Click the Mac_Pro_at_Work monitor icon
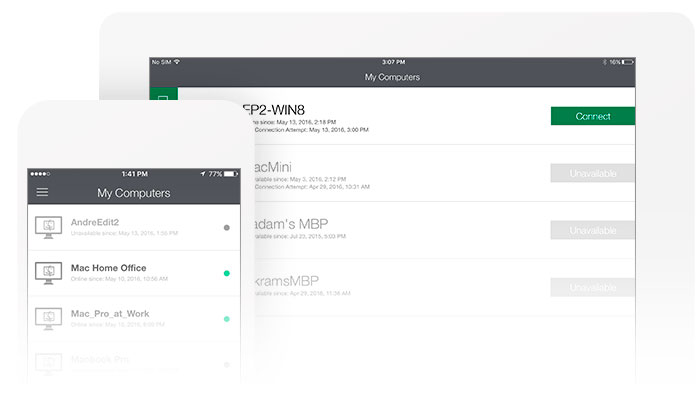Viewport: 700px width, 400px height. click(x=49, y=318)
